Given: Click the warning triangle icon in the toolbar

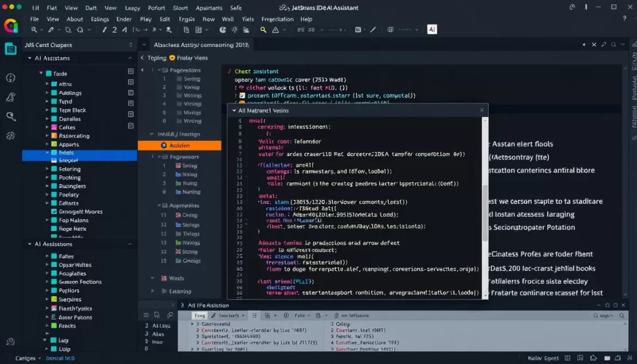Looking at the screenshot, I should (x=276, y=30).
